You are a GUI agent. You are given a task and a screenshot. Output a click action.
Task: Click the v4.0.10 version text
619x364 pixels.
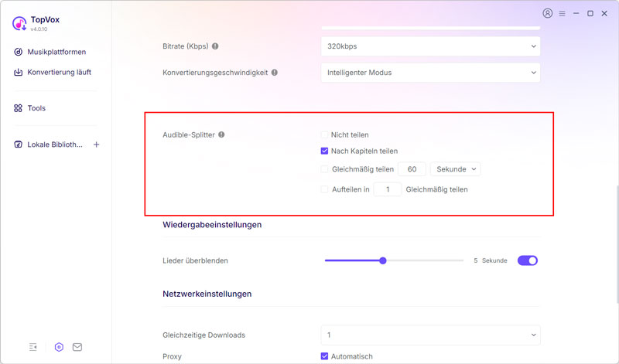pyautogui.click(x=39, y=29)
